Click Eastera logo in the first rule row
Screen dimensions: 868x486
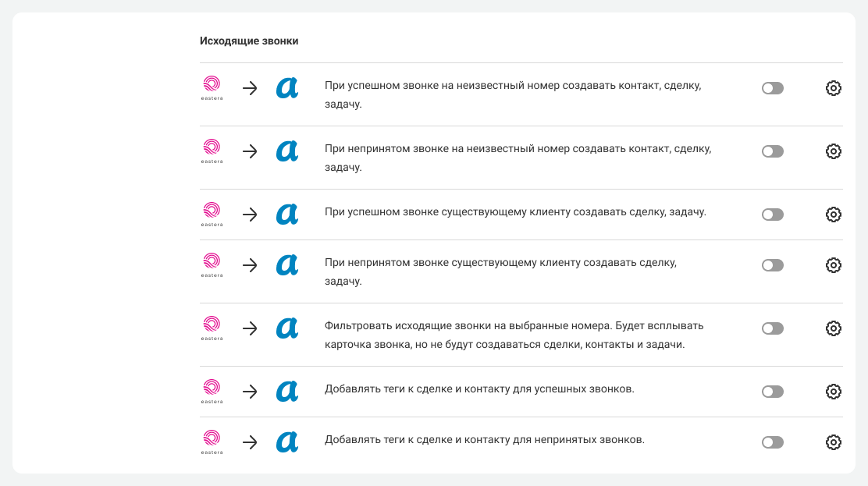[x=212, y=88]
